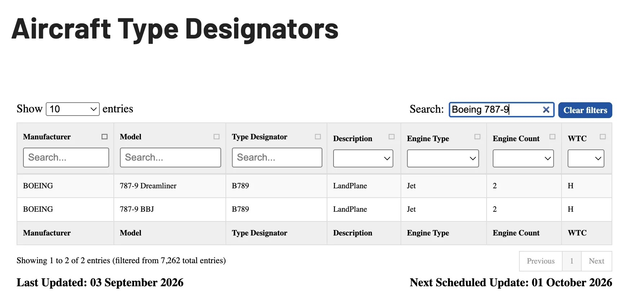Click the Type Designator header label
This screenshot has width=644, height=301.
259,137
